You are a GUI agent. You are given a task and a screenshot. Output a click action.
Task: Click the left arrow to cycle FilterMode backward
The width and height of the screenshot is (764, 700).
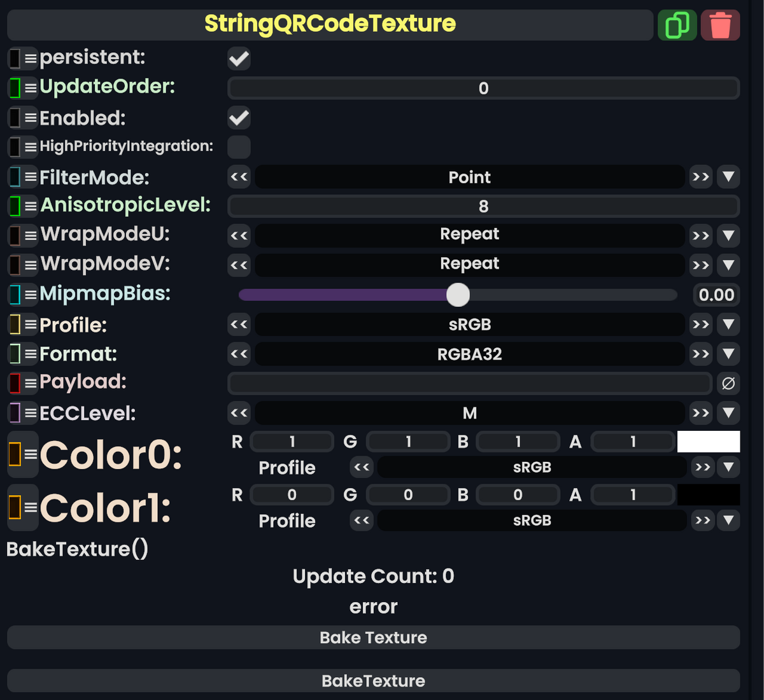239,177
